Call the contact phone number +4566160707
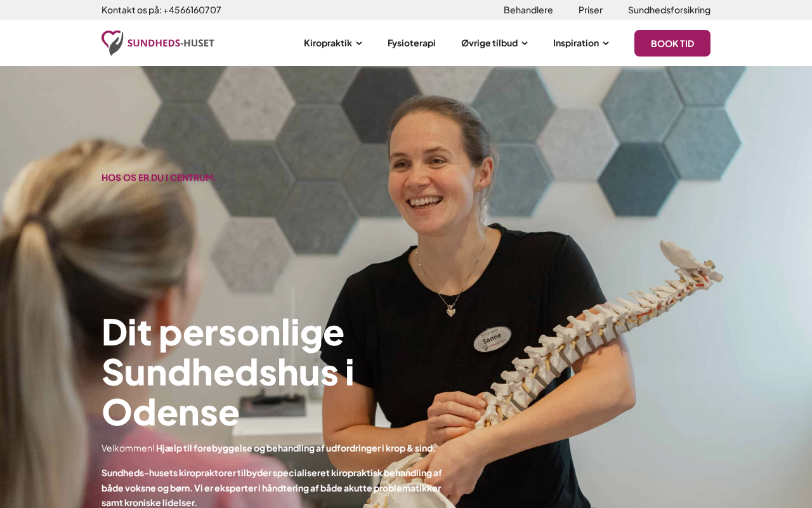This screenshot has width=812, height=508. [192, 10]
